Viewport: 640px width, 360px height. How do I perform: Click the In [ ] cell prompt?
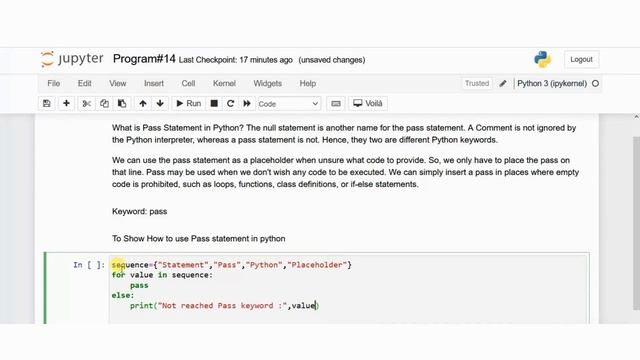(89, 265)
